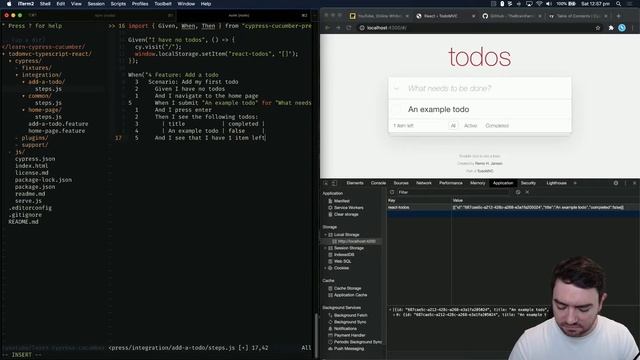Switch to the Lighthouse DevTools tab
640x360 pixels.
pos(556,183)
